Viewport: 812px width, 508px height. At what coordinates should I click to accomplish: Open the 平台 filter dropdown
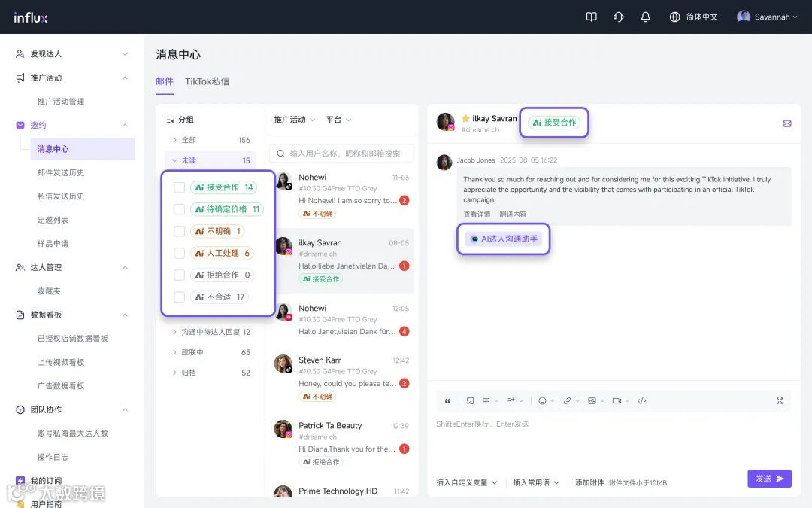338,120
